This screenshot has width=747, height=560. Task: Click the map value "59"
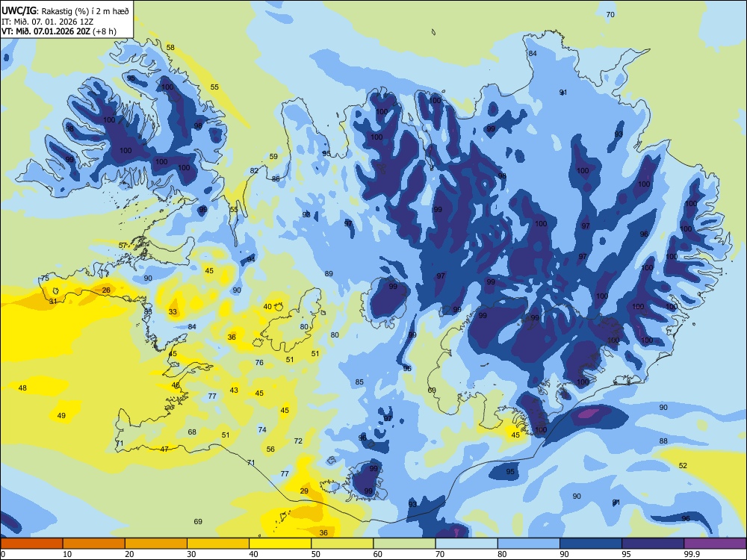[273, 156]
